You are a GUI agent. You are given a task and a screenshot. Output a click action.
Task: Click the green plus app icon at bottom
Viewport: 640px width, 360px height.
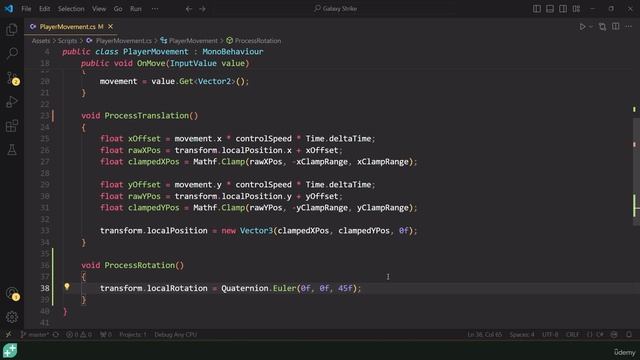pyautogui.click(x=10, y=351)
